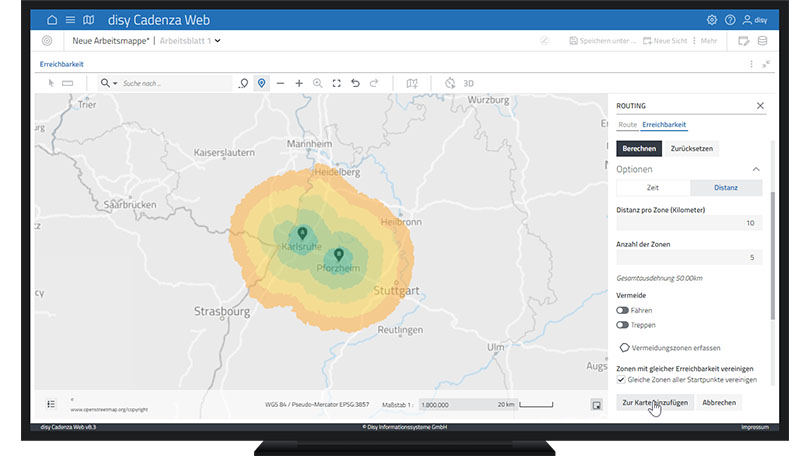810x456 pixels.
Task: Open the edit view icon
Action: 743,41
